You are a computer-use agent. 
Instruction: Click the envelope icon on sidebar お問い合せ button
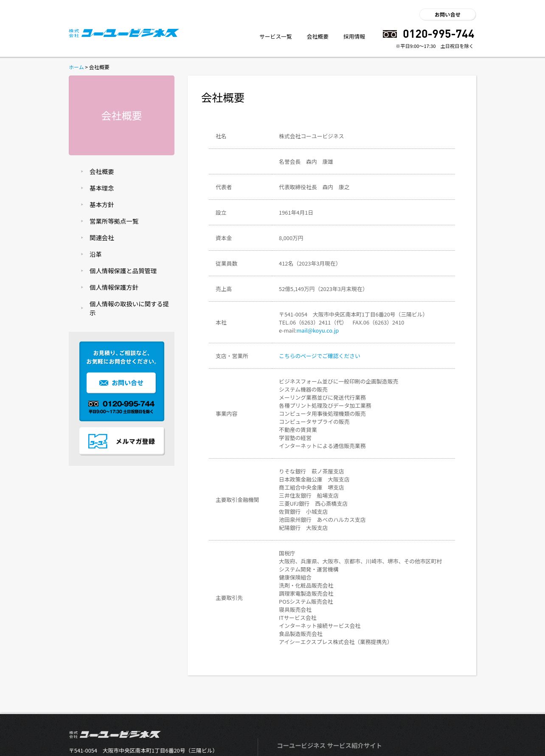coord(104,383)
